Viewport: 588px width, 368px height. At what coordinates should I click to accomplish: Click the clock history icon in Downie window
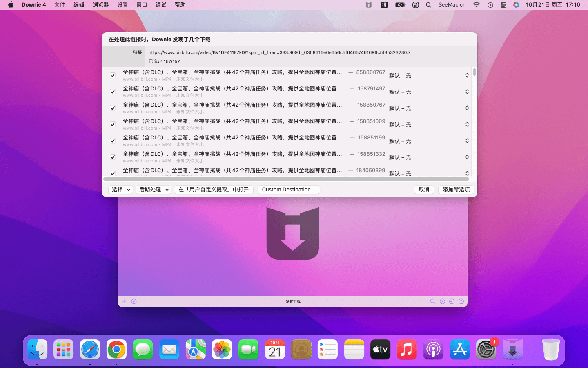click(x=452, y=301)
